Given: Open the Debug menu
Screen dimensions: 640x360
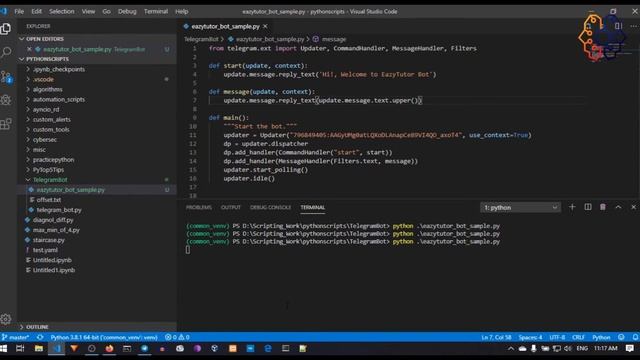Looking at the screenshot, I should tap(127, 11).
